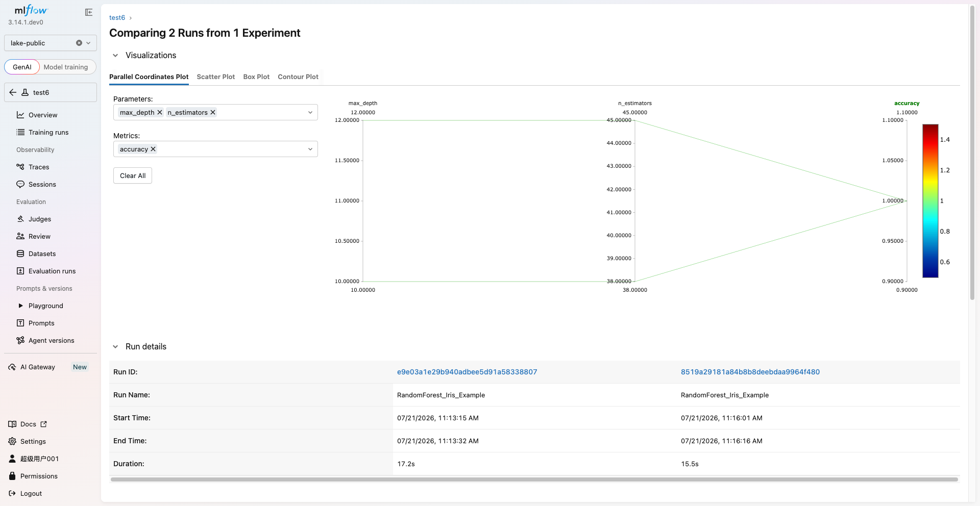Collapse the Visualizations section
Image resolution: width=980 pixels, height=506 pixels.
coord(115,55)
